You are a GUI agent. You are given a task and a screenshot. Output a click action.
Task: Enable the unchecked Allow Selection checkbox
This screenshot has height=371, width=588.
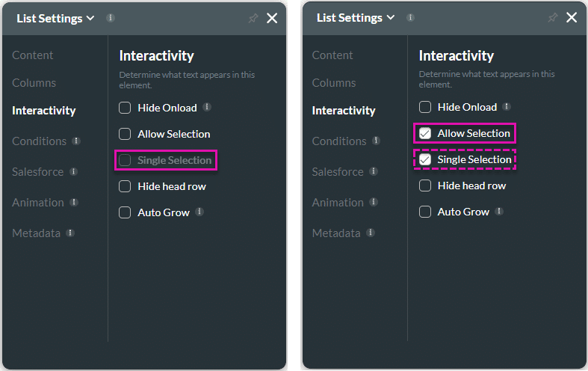click(x=125, y=134)
